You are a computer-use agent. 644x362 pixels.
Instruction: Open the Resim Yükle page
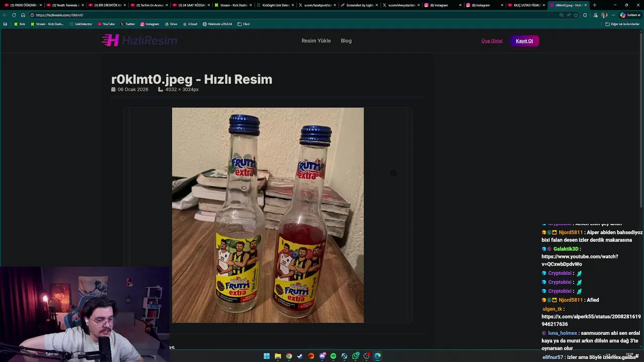click(x=316, y=41)
